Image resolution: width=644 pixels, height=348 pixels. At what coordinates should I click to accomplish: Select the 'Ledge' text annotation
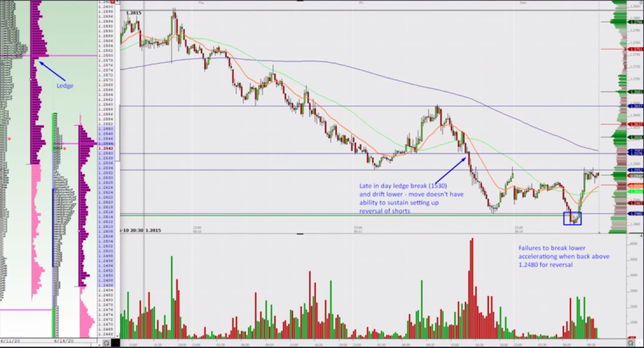(65, 86)
